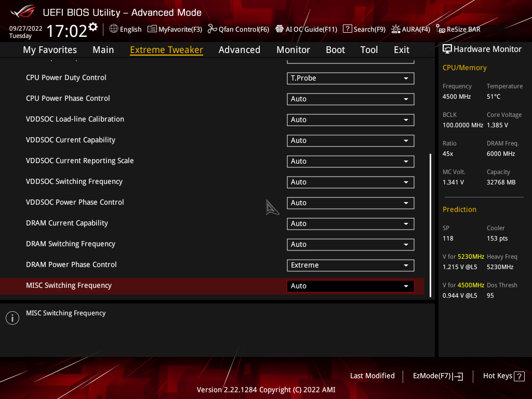Select the DRAM Power Phase Control label
The image size is (532, 399).
pos(71,264)
